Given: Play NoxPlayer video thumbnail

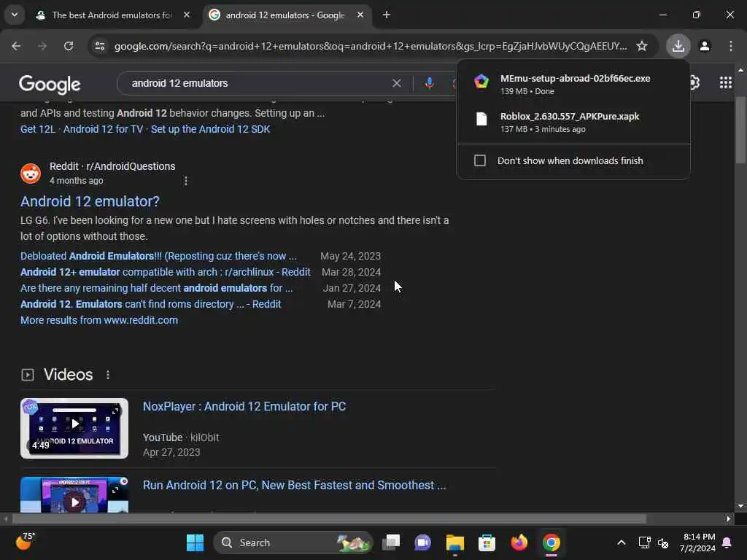Looking at the screenshot, I should pos(74,429).
